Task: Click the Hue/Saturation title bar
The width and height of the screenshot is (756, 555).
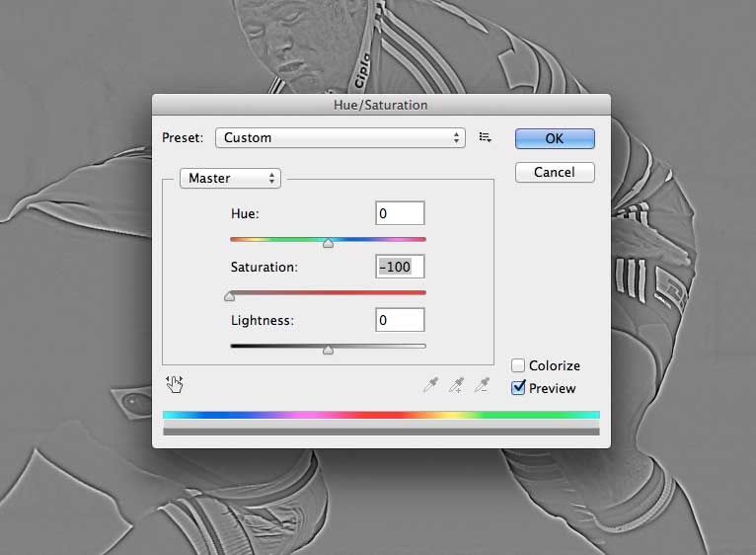Action: 381,105
